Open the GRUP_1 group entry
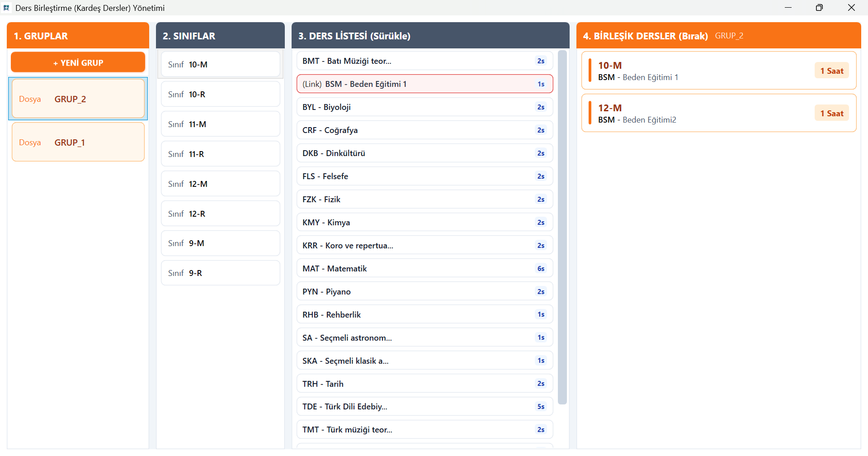 click(x=78, y=142)
